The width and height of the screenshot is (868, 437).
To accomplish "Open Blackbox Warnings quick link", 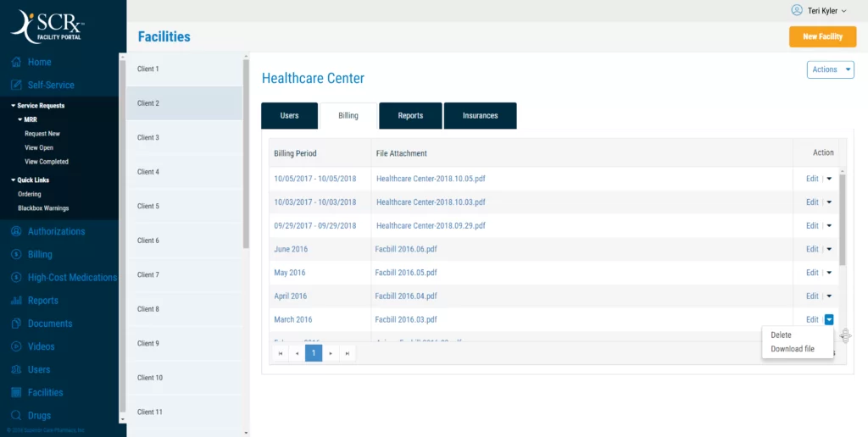I will tap(43, 208).
